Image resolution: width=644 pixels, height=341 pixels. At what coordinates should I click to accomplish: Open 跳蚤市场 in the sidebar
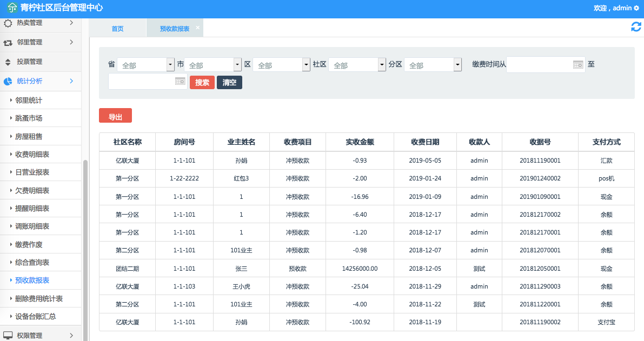pos(28,118)
